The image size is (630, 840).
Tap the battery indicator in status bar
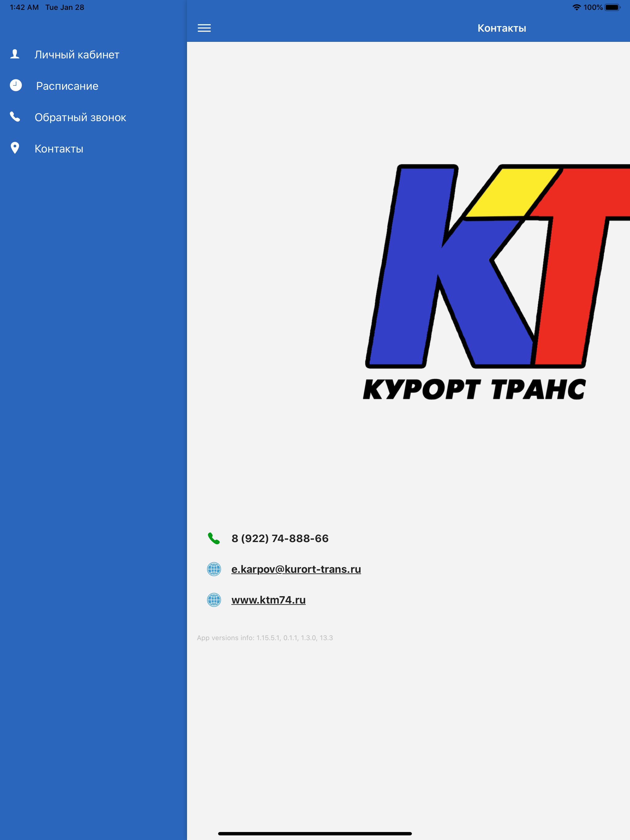612,7
